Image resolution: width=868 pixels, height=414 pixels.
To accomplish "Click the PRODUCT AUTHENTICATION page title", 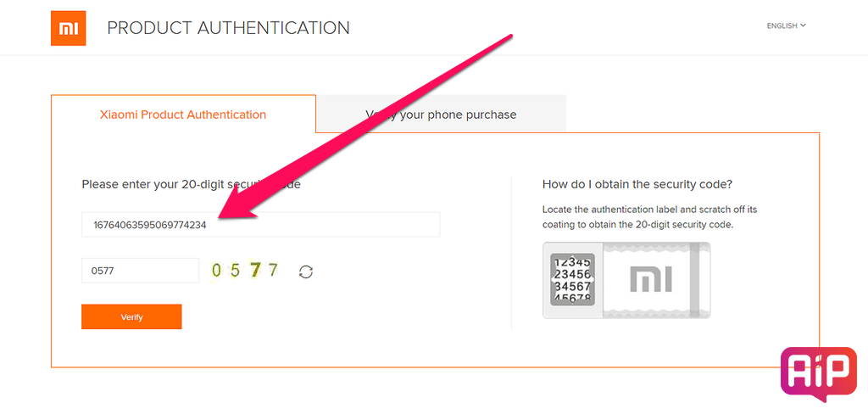I will coord(228,28).
